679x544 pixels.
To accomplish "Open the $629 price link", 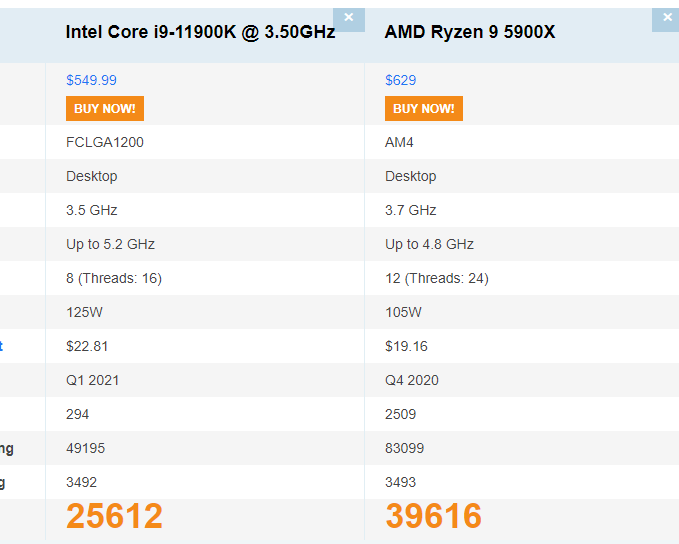I will [401, 80].
